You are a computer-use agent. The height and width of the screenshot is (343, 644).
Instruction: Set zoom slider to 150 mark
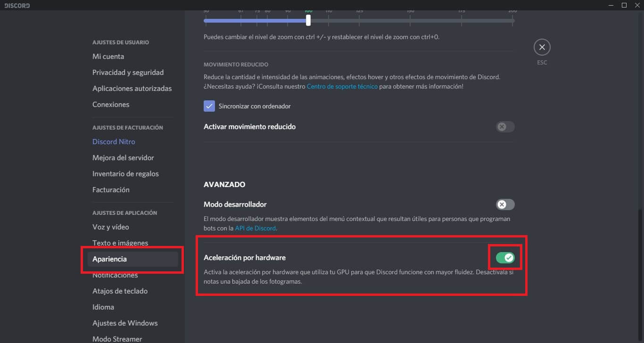click(x=410, y=20)
